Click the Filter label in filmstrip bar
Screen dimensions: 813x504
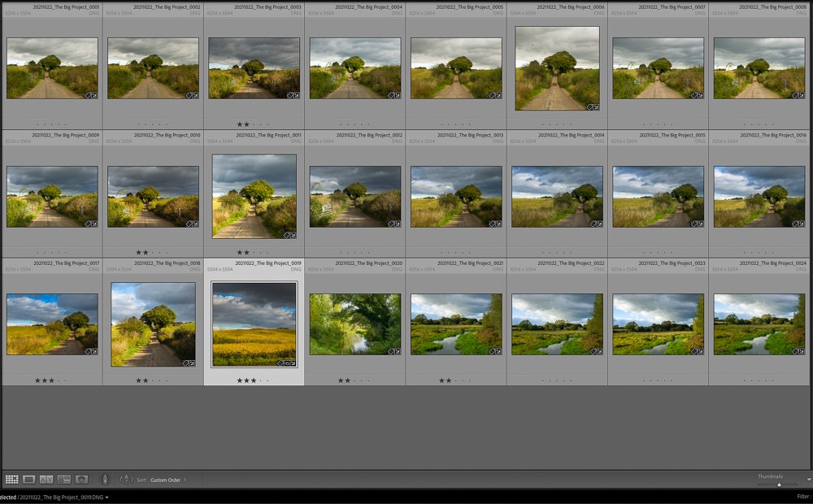click(803, 497)
